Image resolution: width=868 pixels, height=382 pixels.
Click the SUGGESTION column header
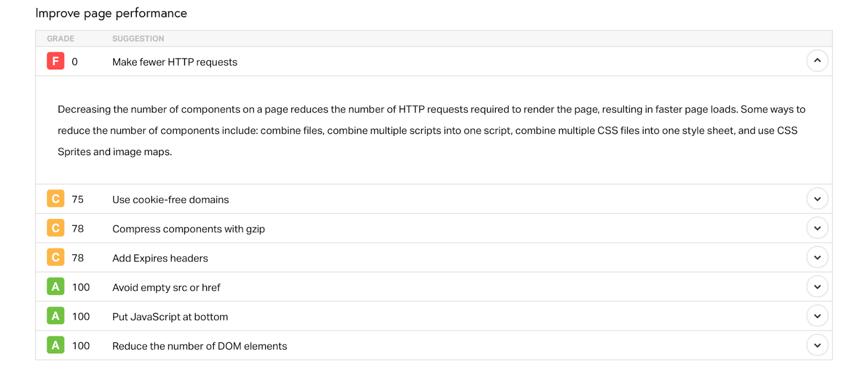(x=138, y=39)
